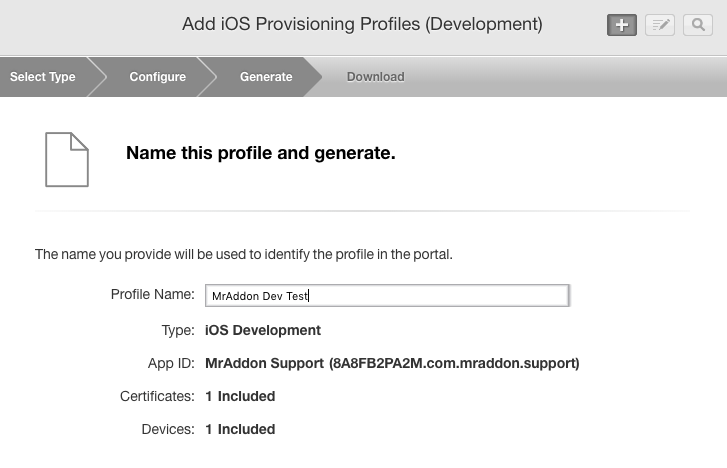Click the plus icon to add a profile
Image resolution: width=727 pixels, height=468 pixels.
point(622,25)
